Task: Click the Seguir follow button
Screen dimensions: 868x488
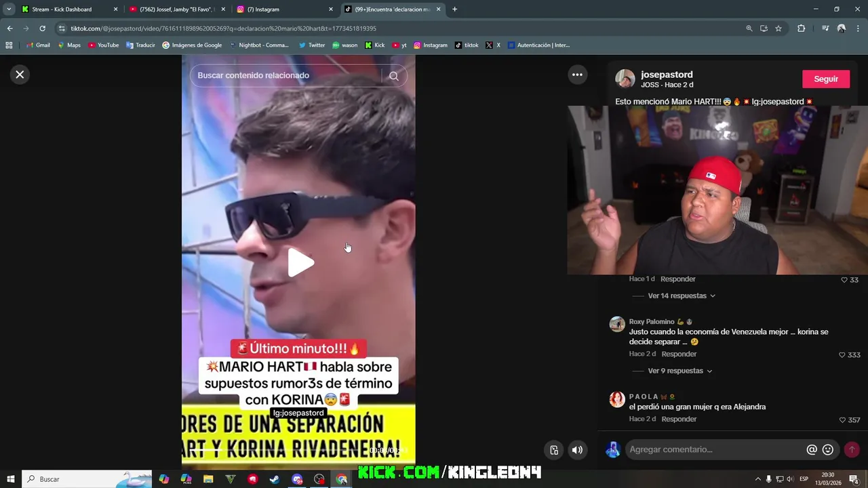Action: [826, 79]
